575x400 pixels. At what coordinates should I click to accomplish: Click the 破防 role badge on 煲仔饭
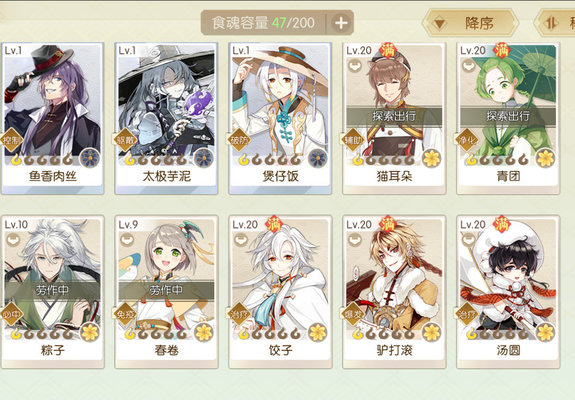(239, 140)
